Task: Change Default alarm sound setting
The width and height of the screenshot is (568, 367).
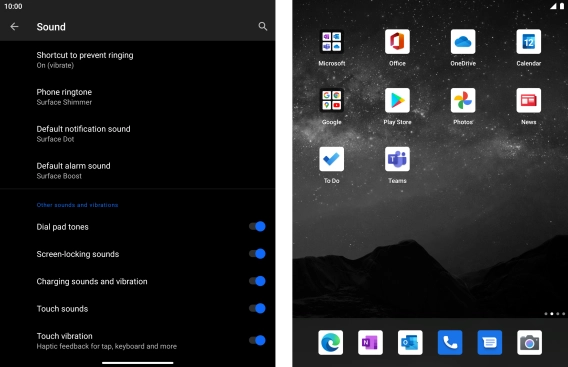Action: click(x=137, y=171)
